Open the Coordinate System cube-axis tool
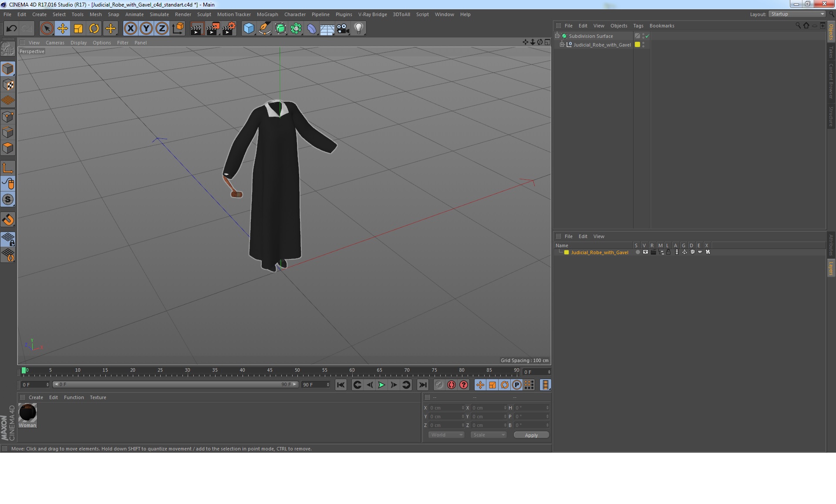 (178, 29)
